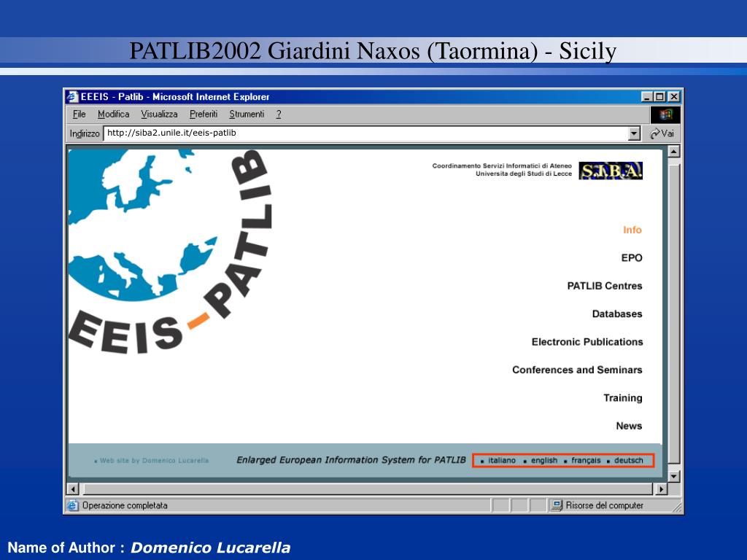Switch language to italiano
The height and width of the screenshot is (560, 747).
coord(501,461)
